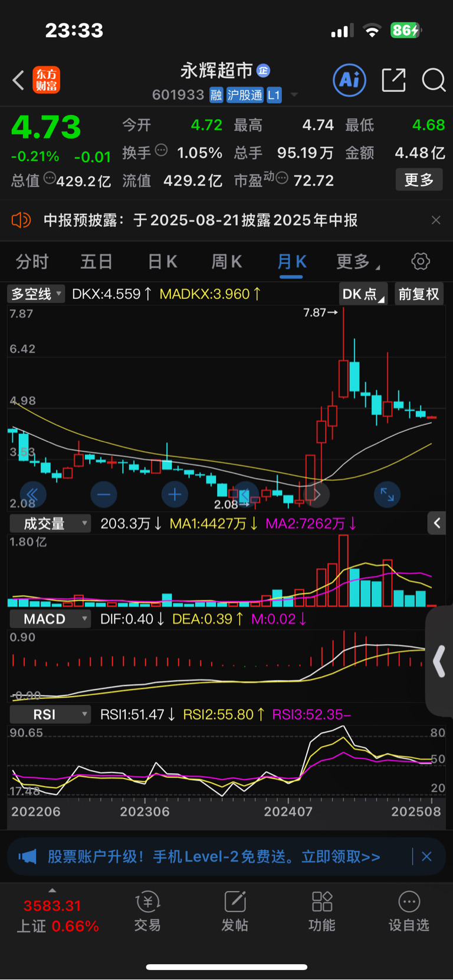Expand the dropdown arrow next to L1
453x980 pixels.
pyautogui.click(x=294, y=95)
